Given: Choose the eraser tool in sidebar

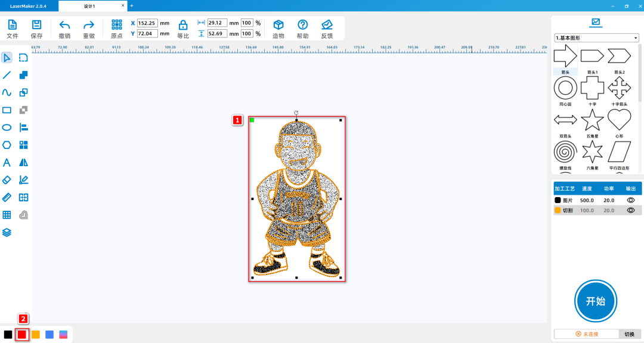Looking at the screenshot, I should [x=7, y=180].
